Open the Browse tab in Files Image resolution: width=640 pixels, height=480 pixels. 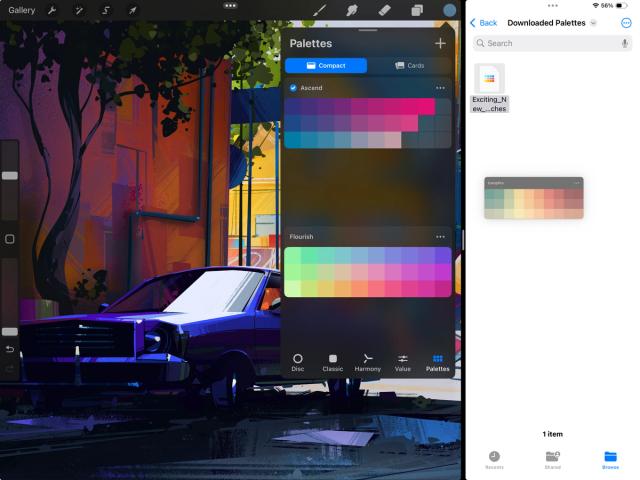pos(610,460)
